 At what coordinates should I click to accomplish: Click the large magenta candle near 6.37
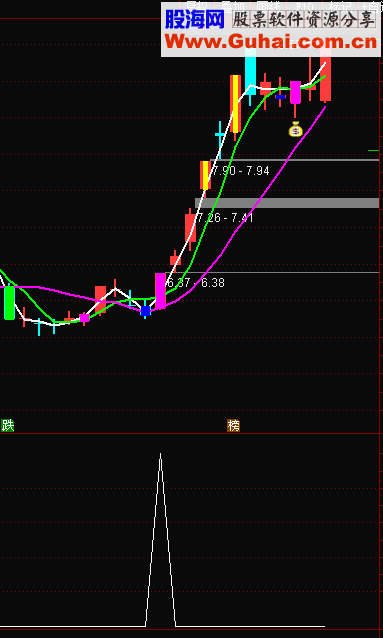(x=160, y=291)
